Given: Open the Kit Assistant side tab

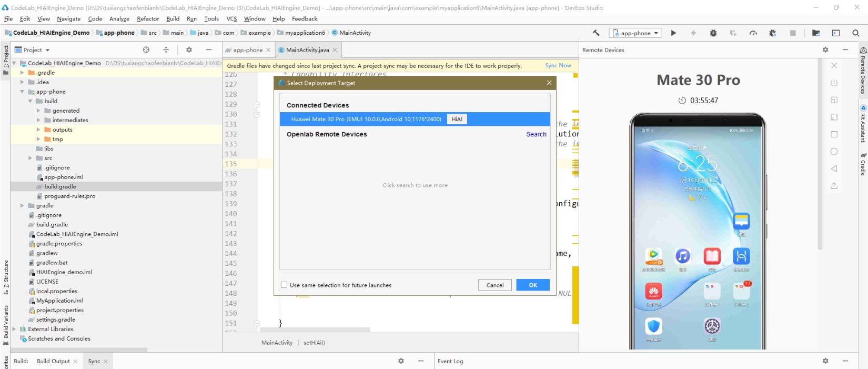Looking at the screenshot, I should (x=863, y=124).
